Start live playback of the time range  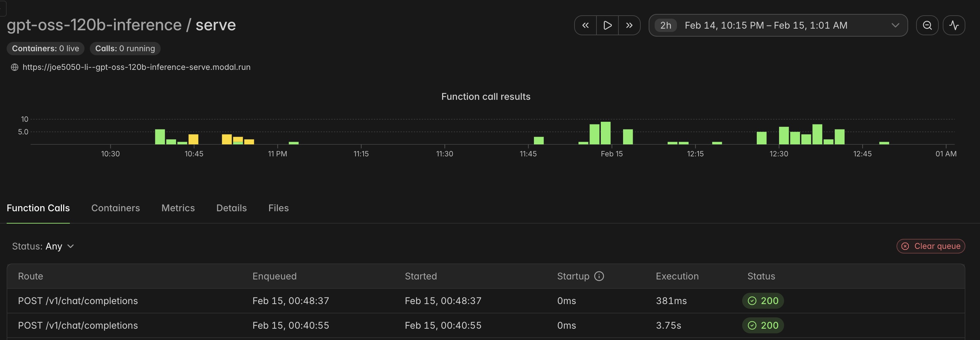point(607,25)
